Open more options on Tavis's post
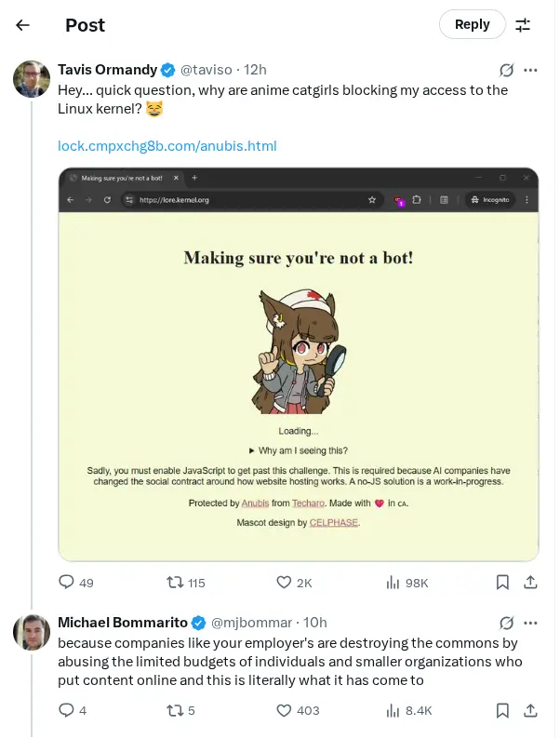The width and height of the screenshot is (560, 739). [530, 70]
